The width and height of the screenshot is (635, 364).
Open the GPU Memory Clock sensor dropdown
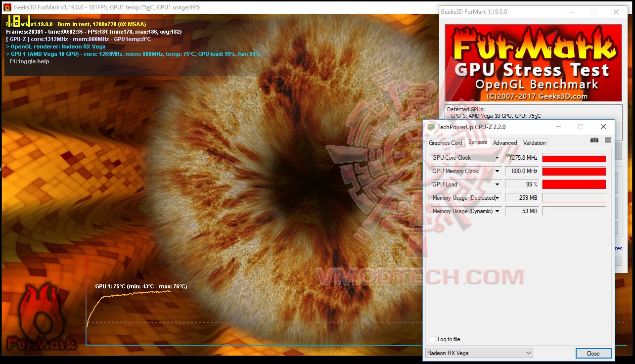[x=498, y=171]
